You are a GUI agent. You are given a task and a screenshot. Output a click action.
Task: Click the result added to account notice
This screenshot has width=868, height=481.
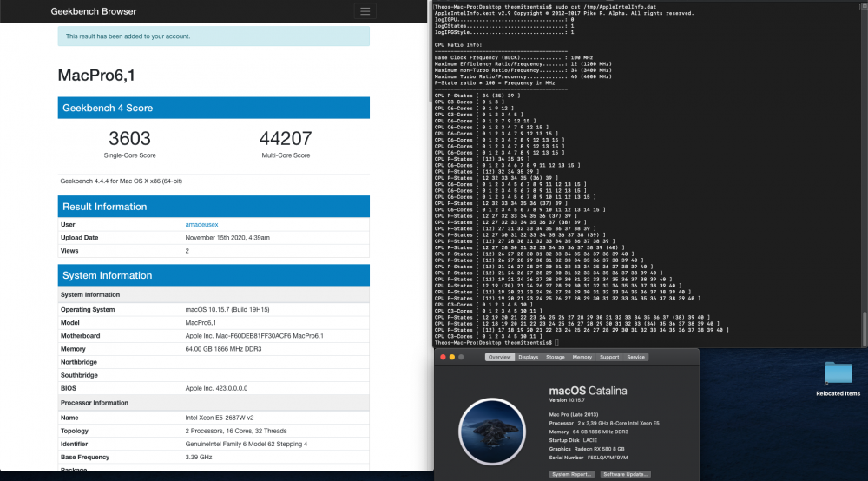tap(214, 36)
